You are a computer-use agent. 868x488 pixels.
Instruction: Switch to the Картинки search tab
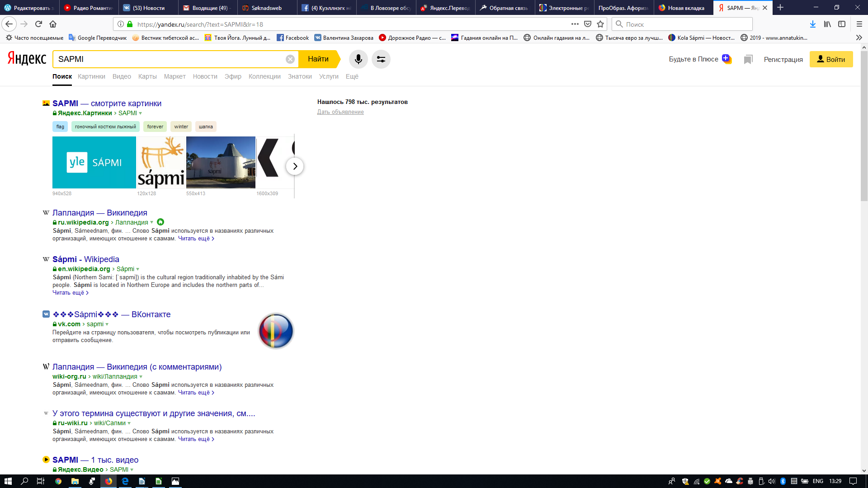coord(91,76)
